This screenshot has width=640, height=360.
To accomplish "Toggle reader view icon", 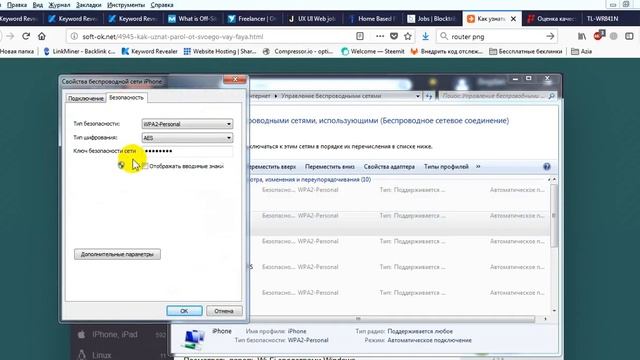I will (x=360, y=36).
